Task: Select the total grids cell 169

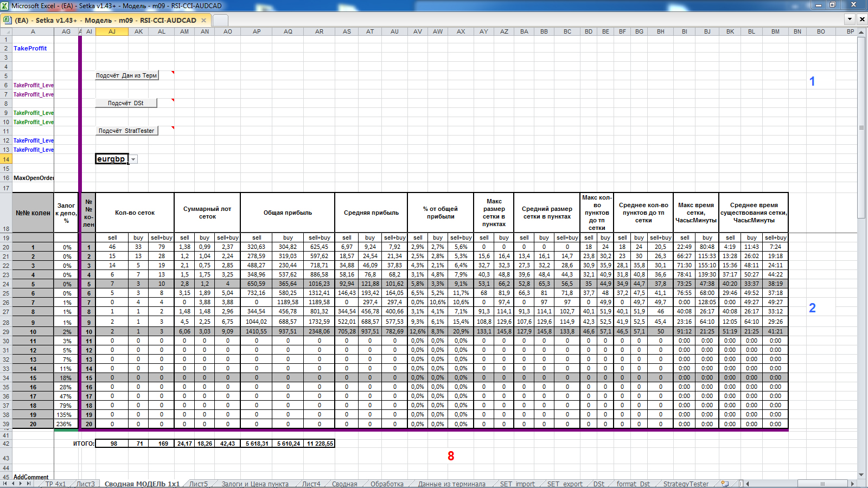Action: click(162, 444)
